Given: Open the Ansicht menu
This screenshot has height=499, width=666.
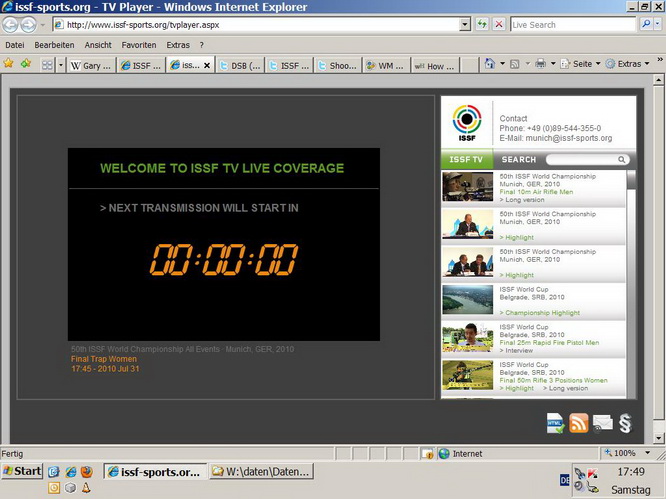Looking at the screenshot, I should pyautogui.click(x=98, y=45).
